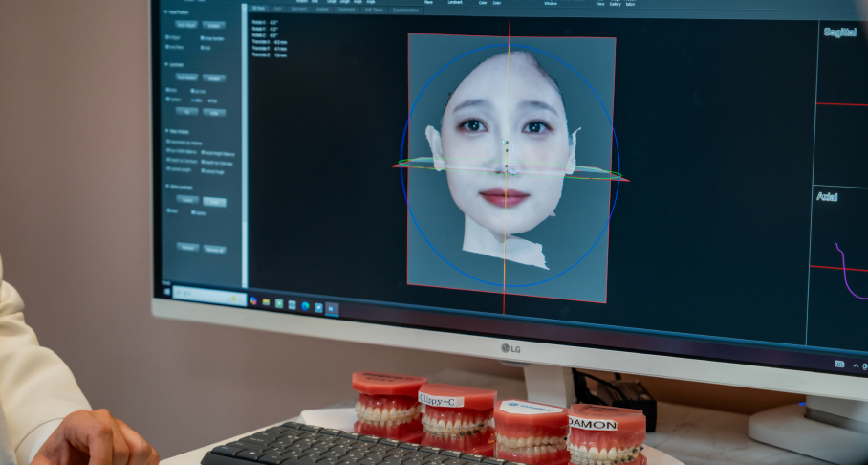The image size is (868, 465).
Task: Open Copilot from the taskbar
Action: coord(253,301)
